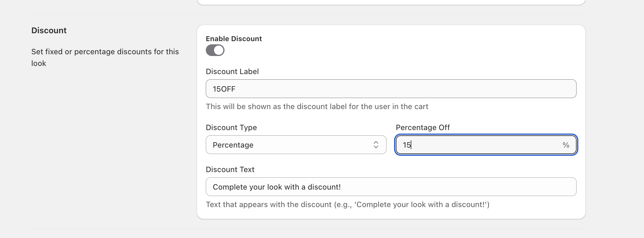The image size is (644, 238).
Task: Click the 'Percentage Off' field label
Action: click(422, 127)
